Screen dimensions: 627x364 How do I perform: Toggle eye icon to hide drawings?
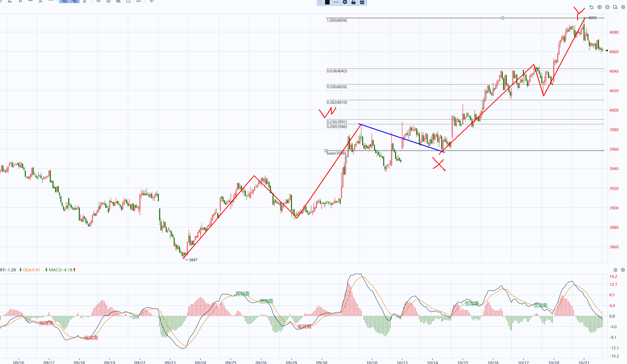pos(98,1)
